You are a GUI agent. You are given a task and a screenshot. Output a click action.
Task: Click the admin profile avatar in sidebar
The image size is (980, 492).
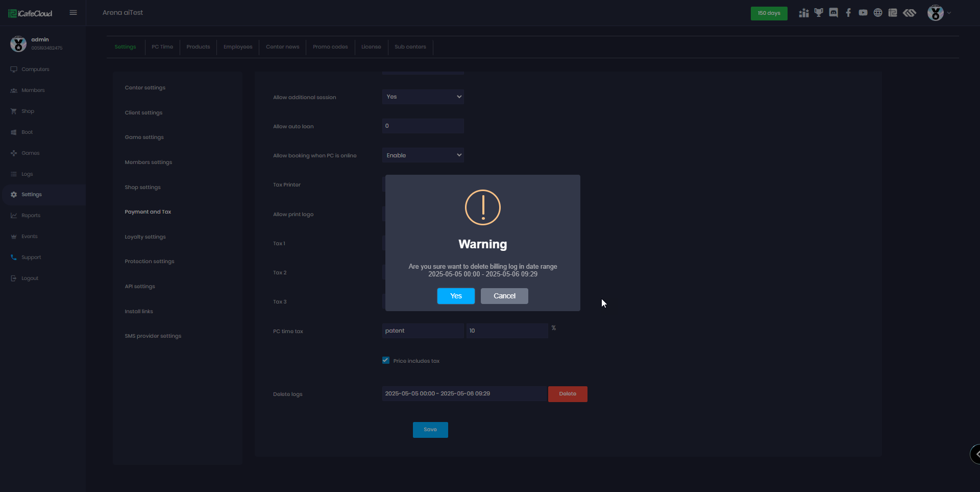pyautogui.click(x=18, y=43)
